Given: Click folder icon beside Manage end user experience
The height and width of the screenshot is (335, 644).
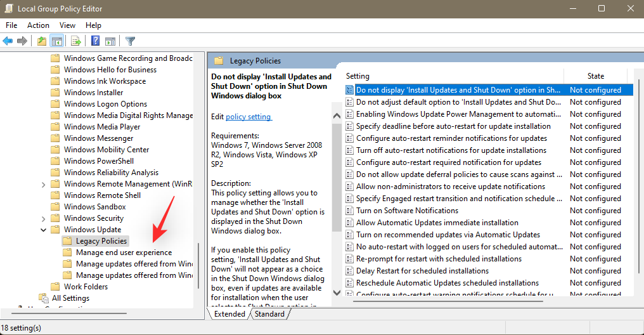Looking at the screenshot, I should point(67,253).
